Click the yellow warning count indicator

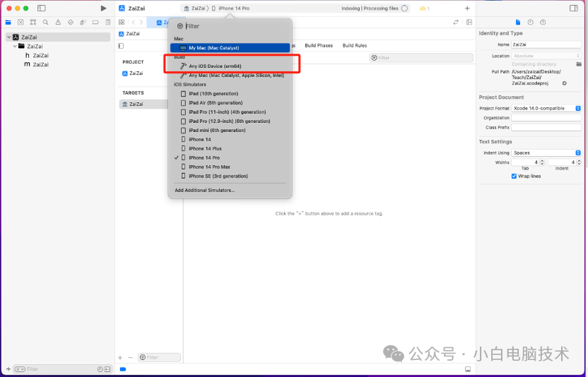[425, 8]
